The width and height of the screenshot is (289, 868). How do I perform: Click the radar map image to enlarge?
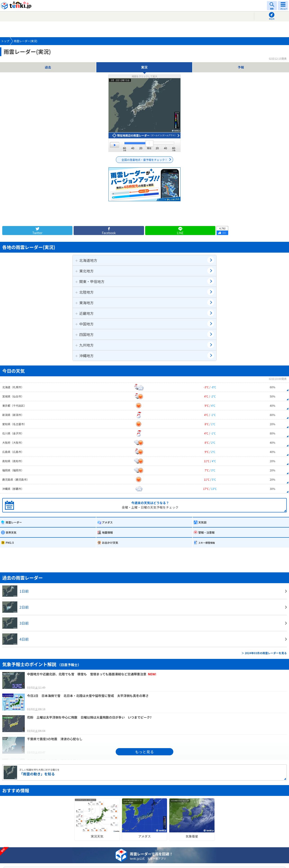click(x=144, y=105)
